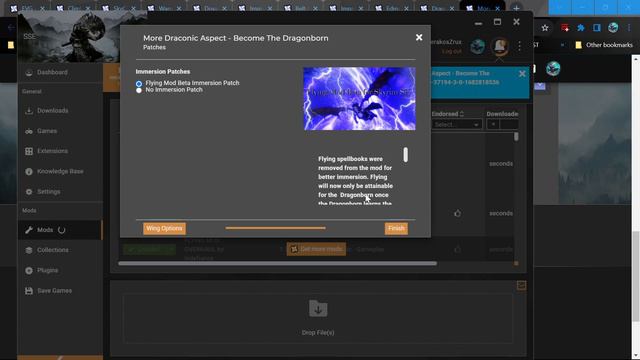Image resolution: width=640 pixels, height=360 pixels.
Task: Sort by the Endorsed column header
Action: coord(447,114)
